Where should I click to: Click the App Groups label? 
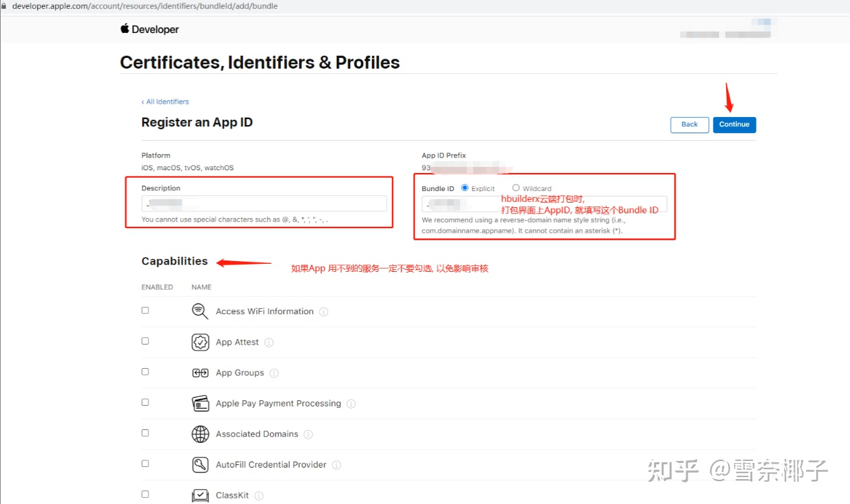click(240, 373)
